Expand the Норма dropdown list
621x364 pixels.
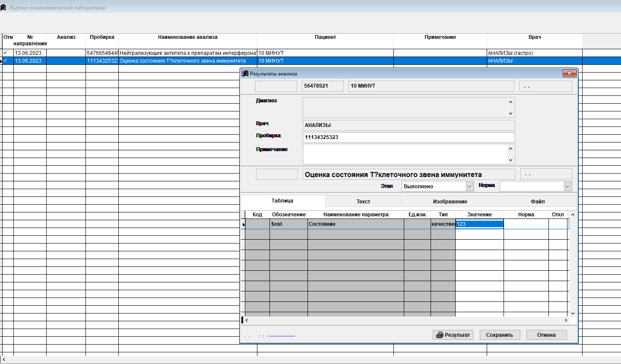pyautogui.click(x=567, y=187)
